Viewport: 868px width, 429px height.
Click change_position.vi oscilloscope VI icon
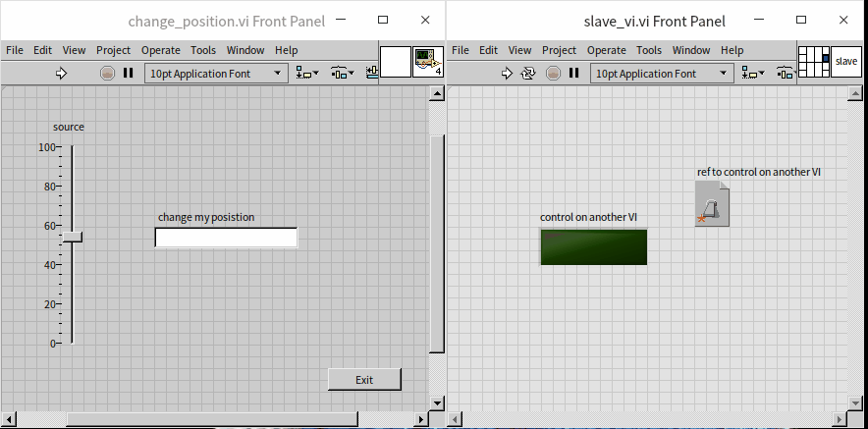pos(428,61)
